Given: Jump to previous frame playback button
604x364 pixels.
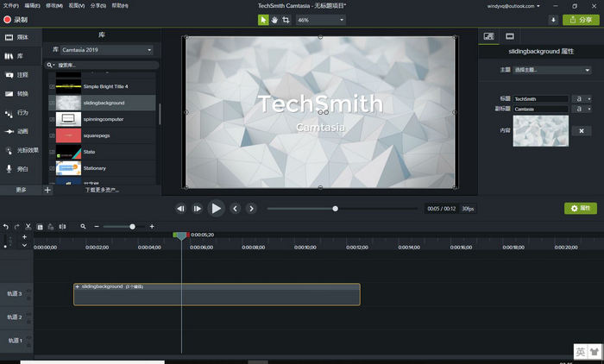Looking at the screenshot, I should coord(180,209).
